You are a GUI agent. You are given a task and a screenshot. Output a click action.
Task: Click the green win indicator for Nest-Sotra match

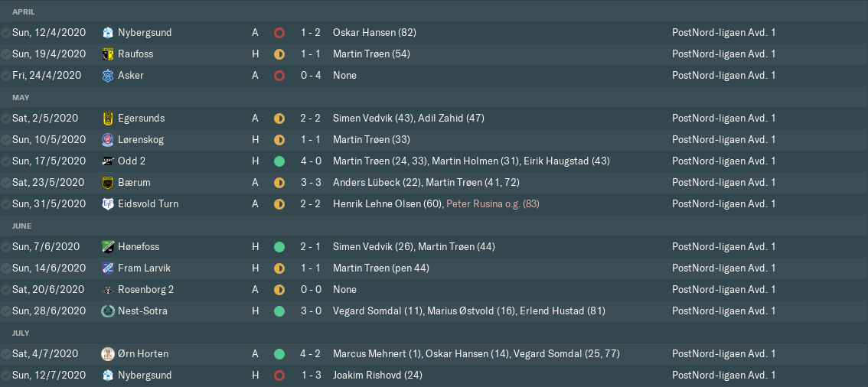coord(279,311)
